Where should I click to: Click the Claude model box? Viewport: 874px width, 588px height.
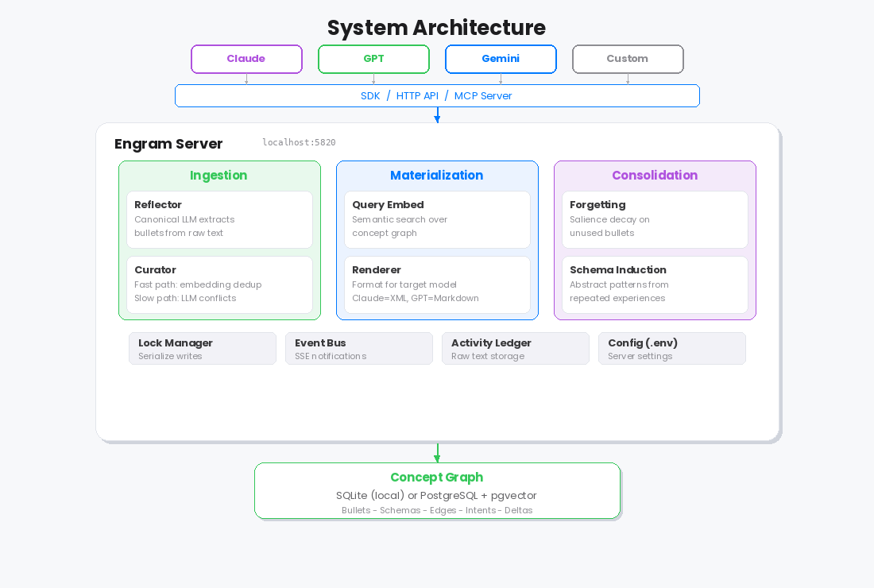246,59
